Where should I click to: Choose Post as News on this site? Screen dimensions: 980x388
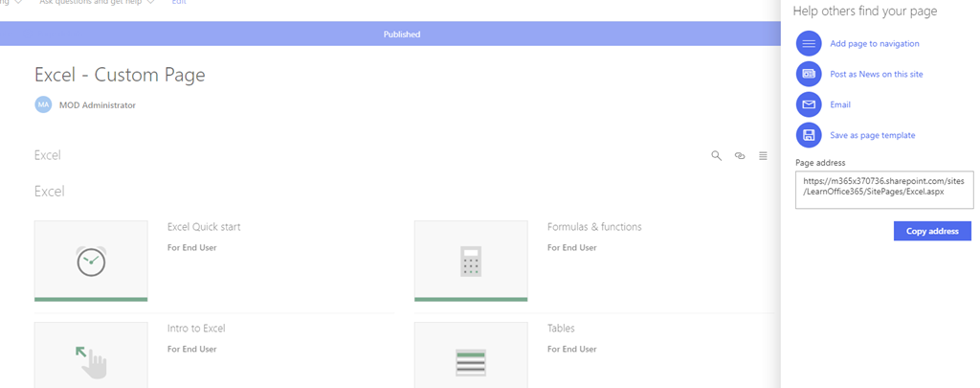876,75
